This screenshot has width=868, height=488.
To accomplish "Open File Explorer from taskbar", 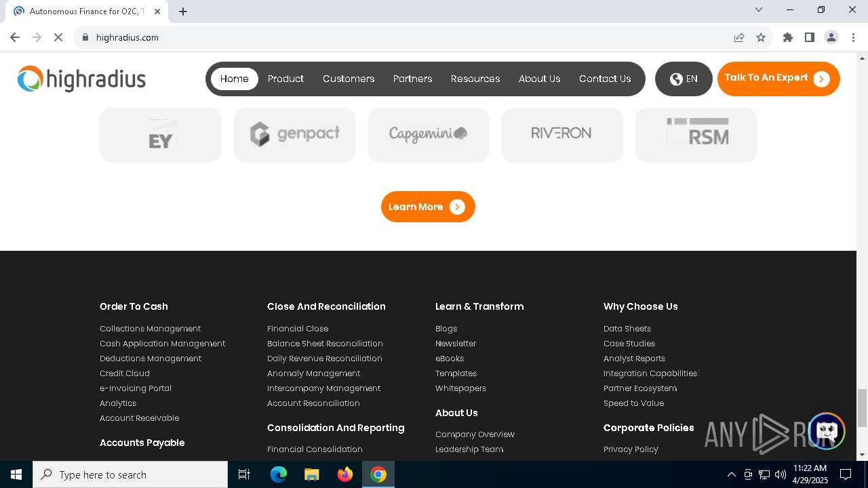I will [311, 474].
